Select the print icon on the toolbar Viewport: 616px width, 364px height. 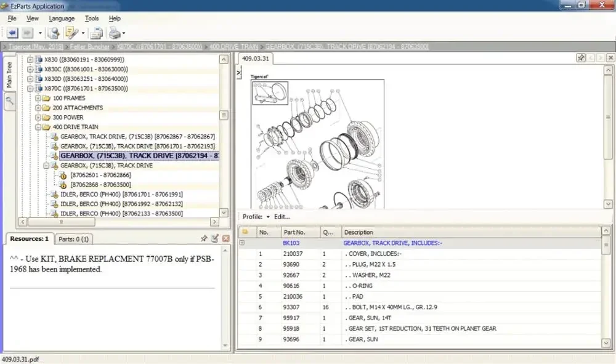pos(113,32)
